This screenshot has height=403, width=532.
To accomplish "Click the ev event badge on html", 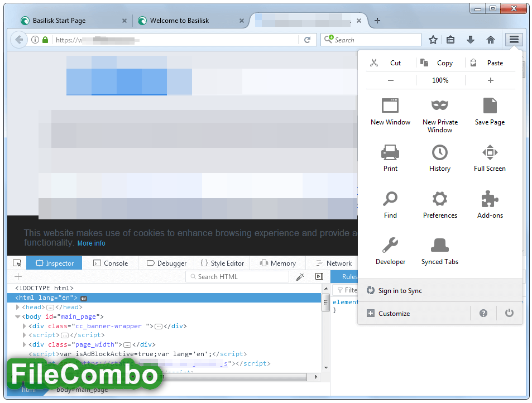I will pos(84,299).
